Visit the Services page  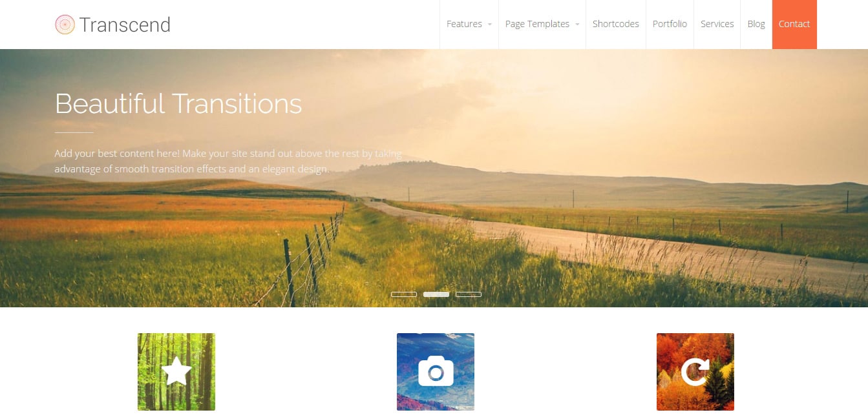[x=717, y=24]
